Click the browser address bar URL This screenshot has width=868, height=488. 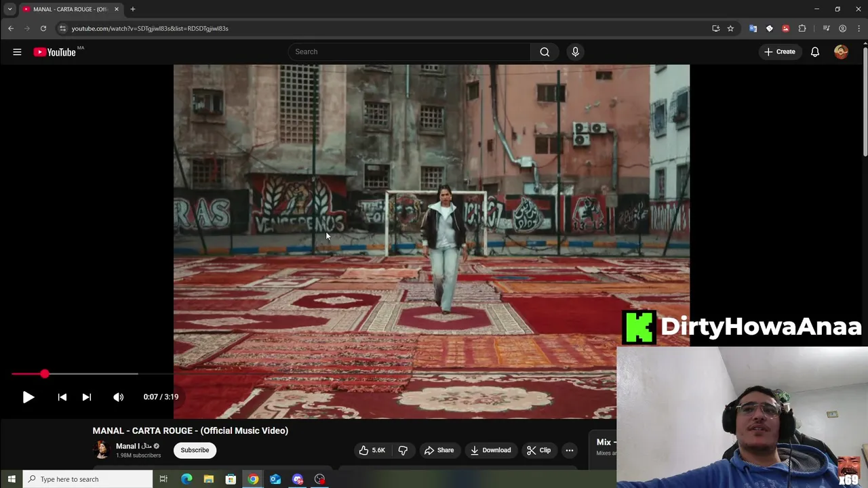coord(150,28)
